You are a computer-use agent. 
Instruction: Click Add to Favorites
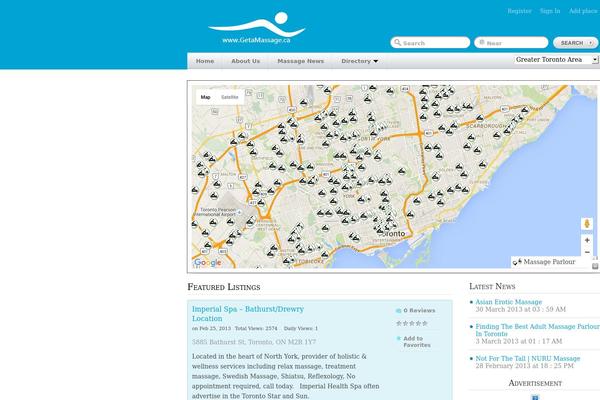click(417, 341)
